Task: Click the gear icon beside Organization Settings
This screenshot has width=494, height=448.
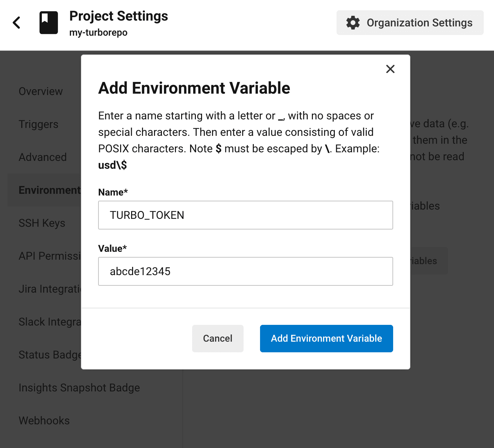Action: point(353,23)
